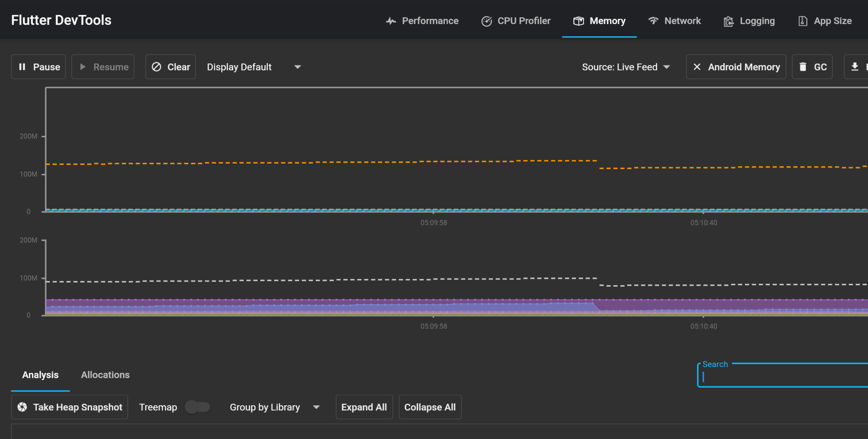Open the CPU Profiler tab

[516, 21]
